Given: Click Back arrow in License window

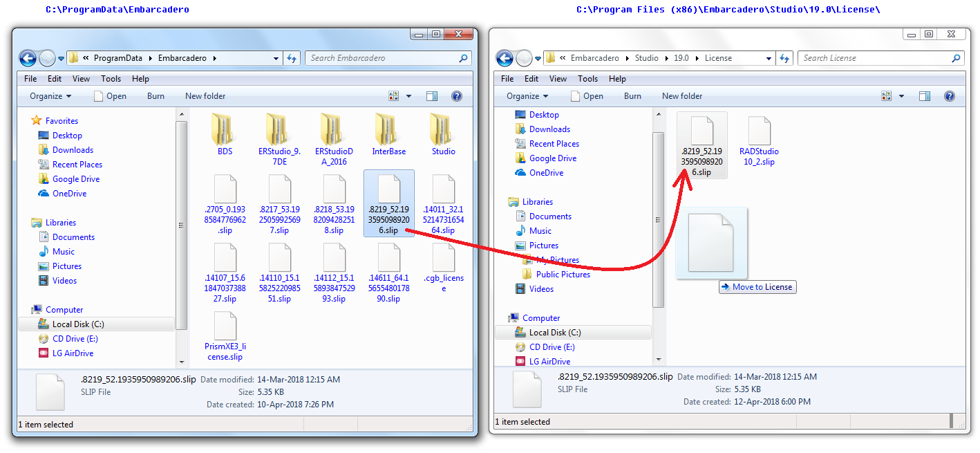Looking at the screenshot, I should [x=505, y=58].
